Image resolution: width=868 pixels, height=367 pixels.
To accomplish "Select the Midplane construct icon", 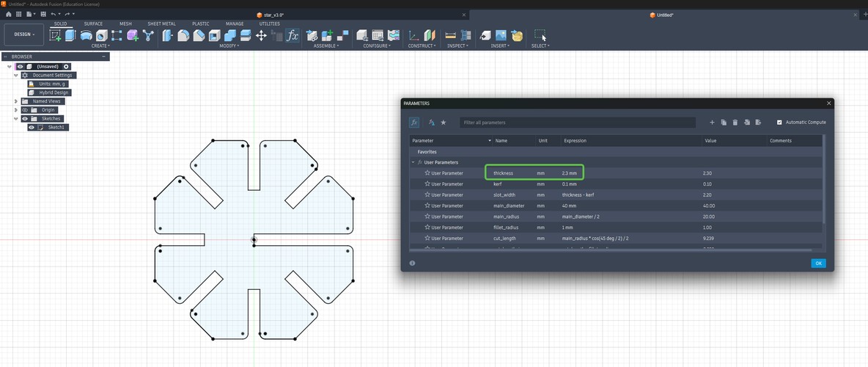I will [430, 35].
